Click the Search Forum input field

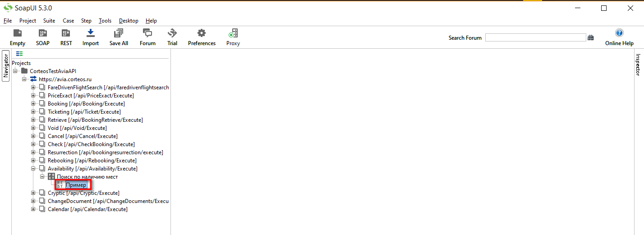535,38
